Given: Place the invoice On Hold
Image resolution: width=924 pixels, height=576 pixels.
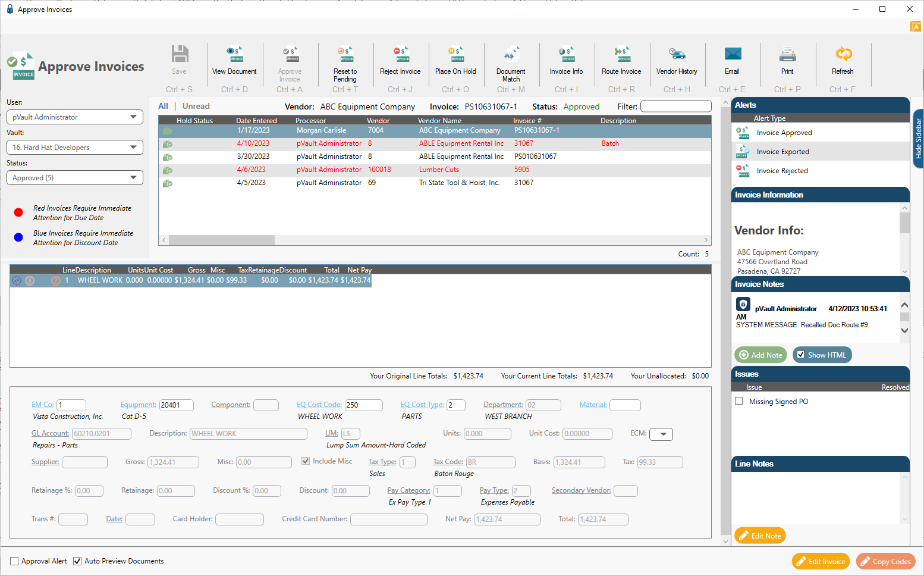Looking at the screenshot, I should point(455,54).
